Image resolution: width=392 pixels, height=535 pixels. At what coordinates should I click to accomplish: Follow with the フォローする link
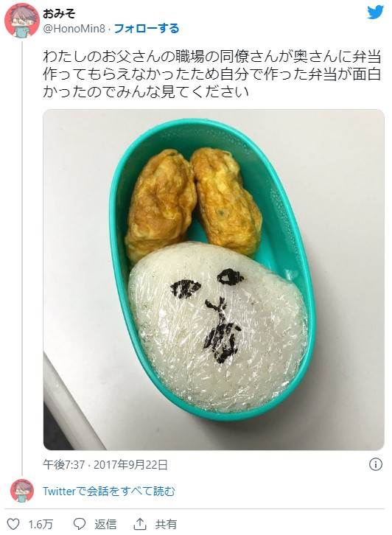pos(147,28)
